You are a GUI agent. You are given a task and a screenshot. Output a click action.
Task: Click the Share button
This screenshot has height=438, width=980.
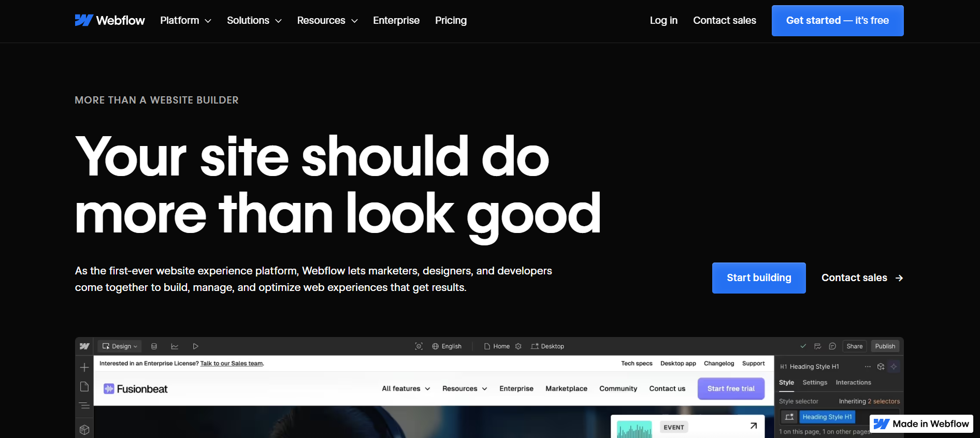click(x=855, y=346)
